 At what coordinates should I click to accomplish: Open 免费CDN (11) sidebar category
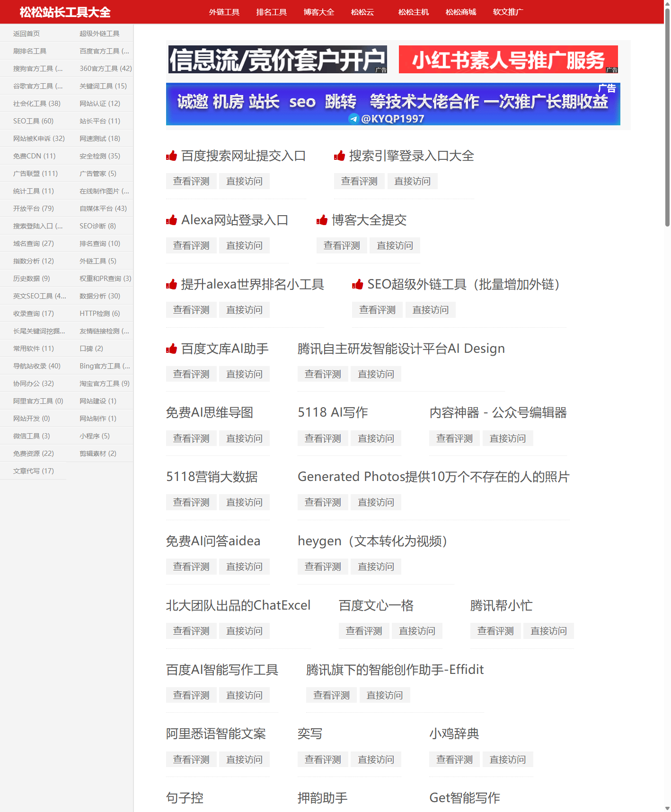coord(34,156)
